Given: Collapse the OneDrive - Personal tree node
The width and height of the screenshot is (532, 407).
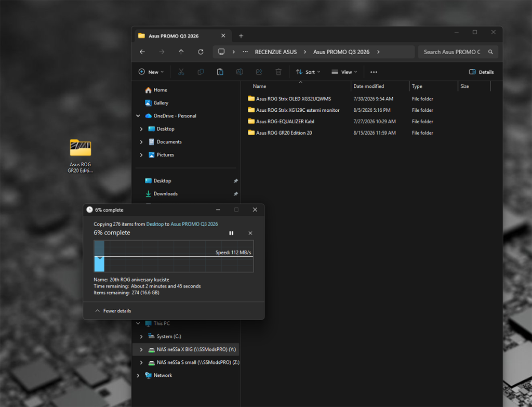Looking at the screenshot, I should 138,116.
